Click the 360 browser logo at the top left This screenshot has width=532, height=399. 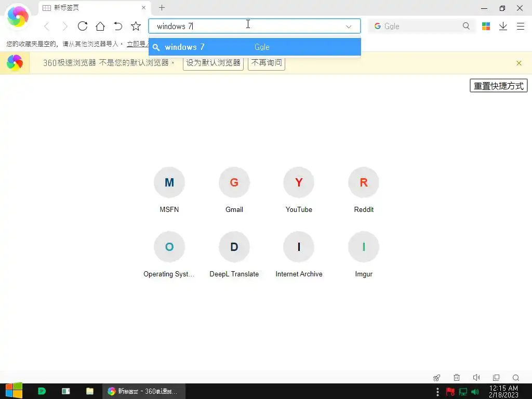click(18, 17)
